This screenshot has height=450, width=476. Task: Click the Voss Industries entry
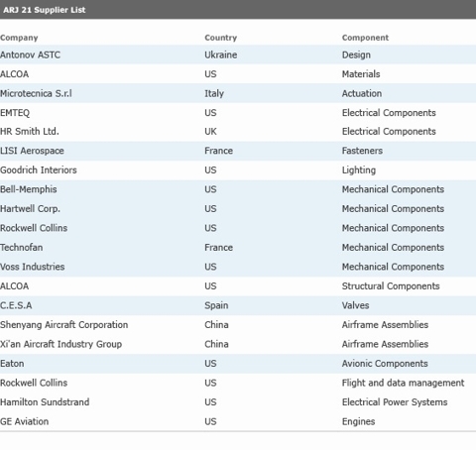pyautogui.click(x=33, y=267)
